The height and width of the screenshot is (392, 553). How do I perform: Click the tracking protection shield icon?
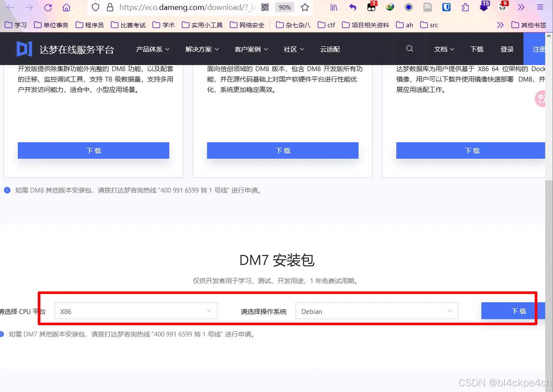[x=96, y=7]
